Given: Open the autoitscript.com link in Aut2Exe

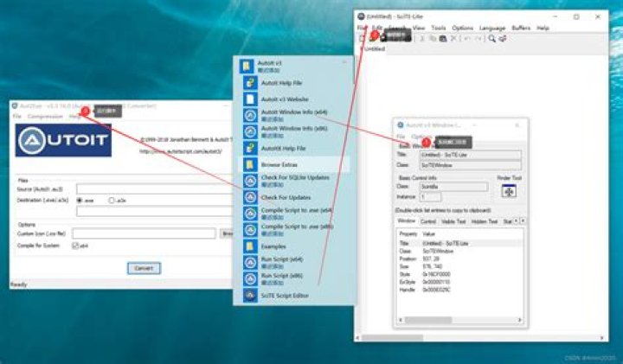Looking at the screenshot, I should [x=181, y=151].
